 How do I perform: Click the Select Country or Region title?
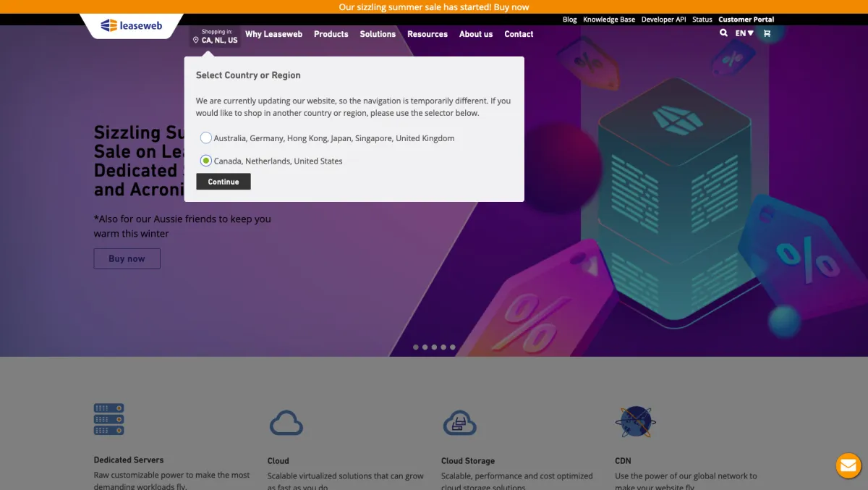[x=248, y=75]
